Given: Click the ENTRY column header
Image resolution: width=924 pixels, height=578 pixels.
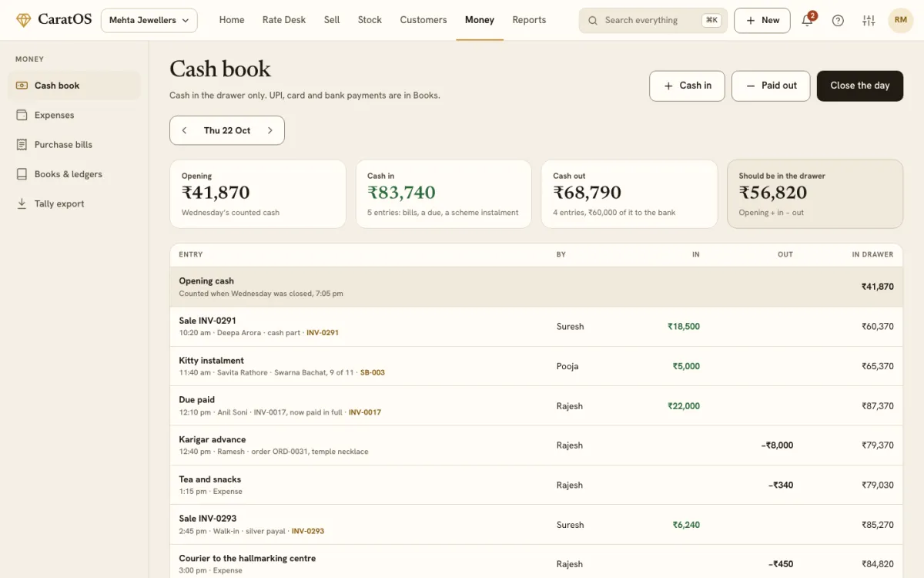Looking at the screenshot, I should pyautogui.click(x=191, y=254).
